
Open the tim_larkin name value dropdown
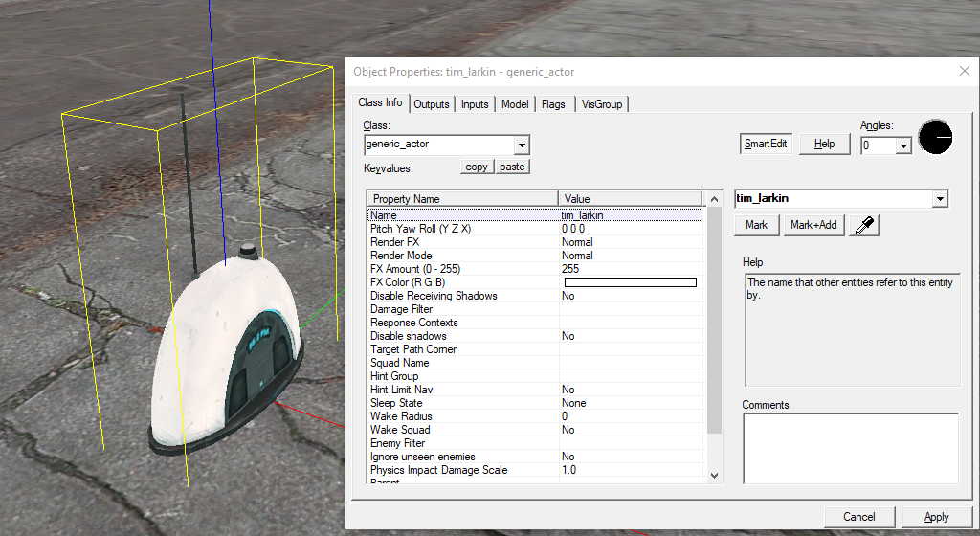[x=940, y=199]
